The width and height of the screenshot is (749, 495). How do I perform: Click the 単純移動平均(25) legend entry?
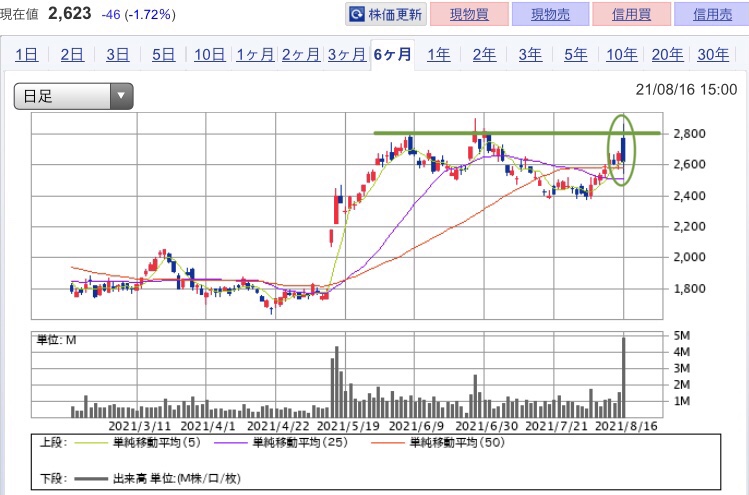281,442
